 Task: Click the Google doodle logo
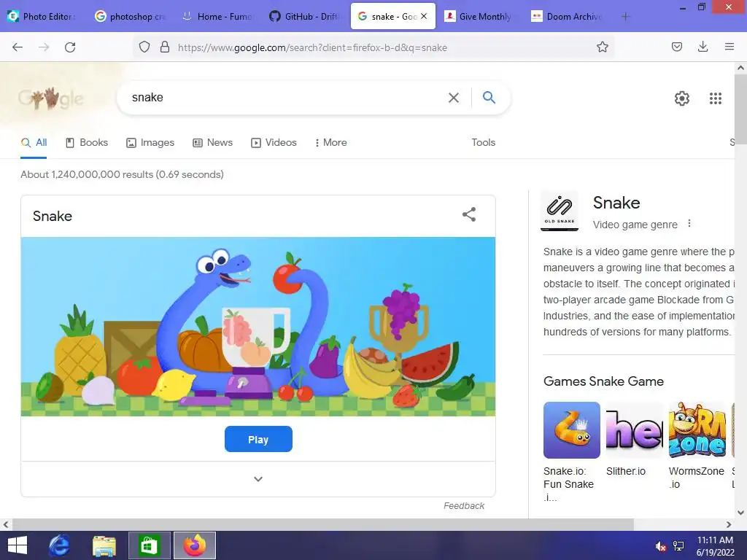click(x=51, y=98)
